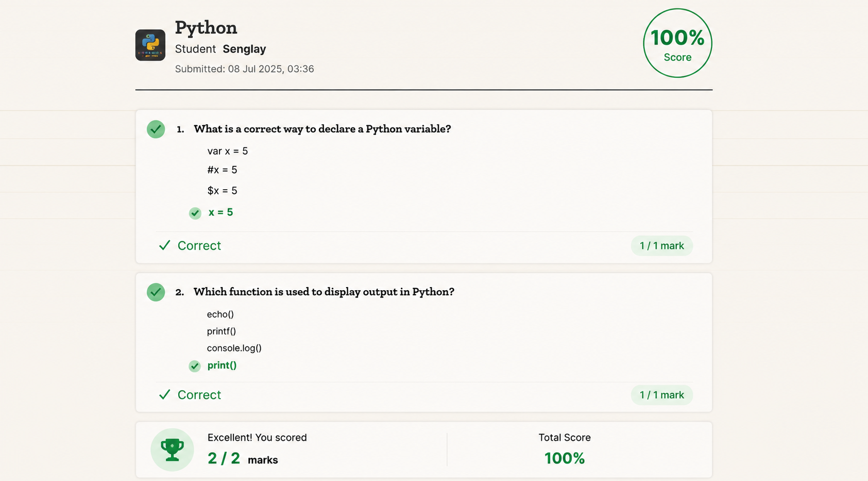
Task: Select the 'var x = 5' answer option
Action: coord(228,151)
